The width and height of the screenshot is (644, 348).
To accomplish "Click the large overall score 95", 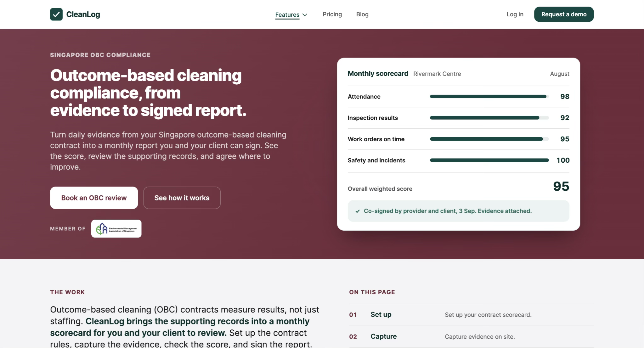I will 561,186.
